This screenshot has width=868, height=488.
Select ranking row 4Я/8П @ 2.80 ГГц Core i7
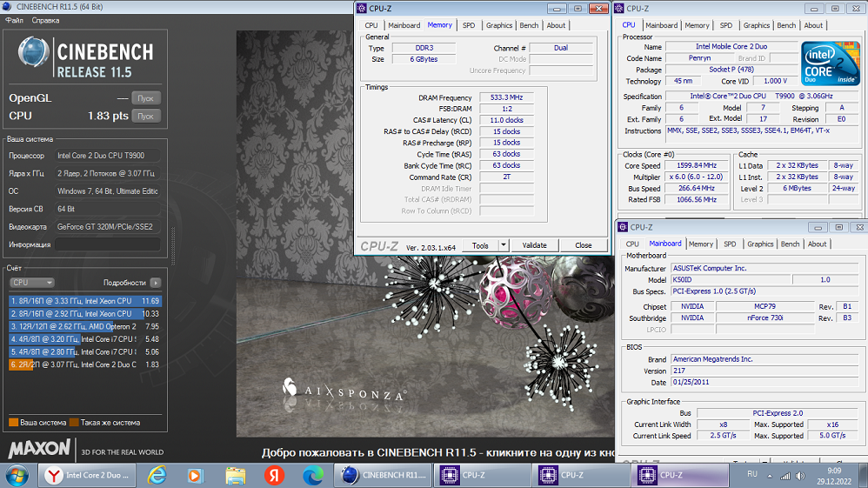[85, 351]
